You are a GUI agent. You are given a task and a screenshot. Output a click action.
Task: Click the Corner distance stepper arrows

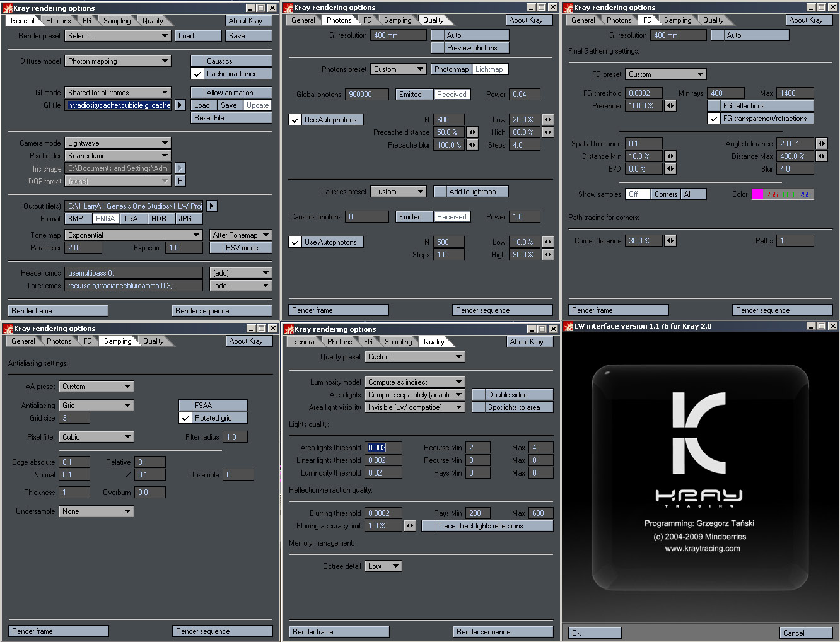[x=670, y=241]
